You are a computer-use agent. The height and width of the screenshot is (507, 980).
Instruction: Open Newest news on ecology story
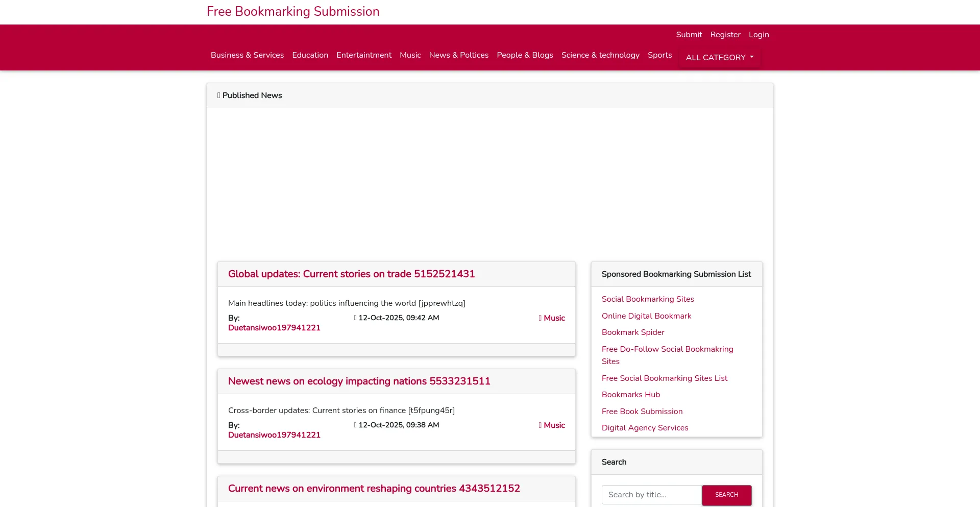tap(359, 381)
